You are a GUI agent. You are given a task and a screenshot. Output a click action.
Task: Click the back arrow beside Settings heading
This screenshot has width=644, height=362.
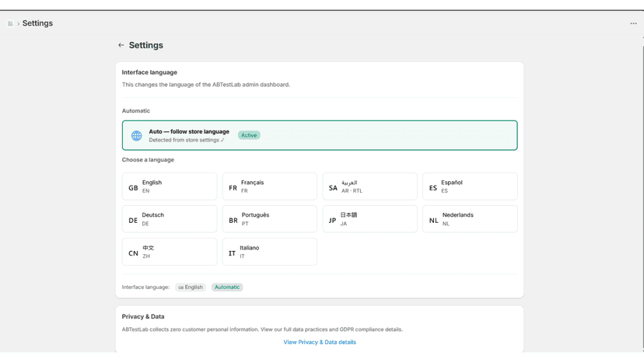(x=121, y=45)
